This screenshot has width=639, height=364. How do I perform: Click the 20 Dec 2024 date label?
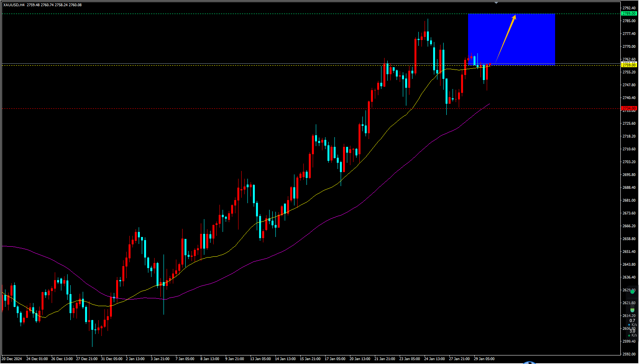[12, 359]
